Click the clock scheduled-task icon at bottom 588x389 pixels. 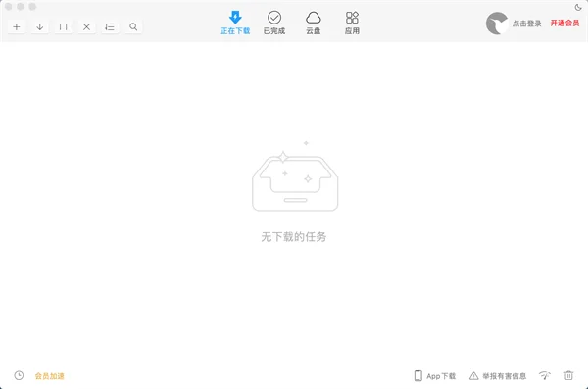pos(19,375)
